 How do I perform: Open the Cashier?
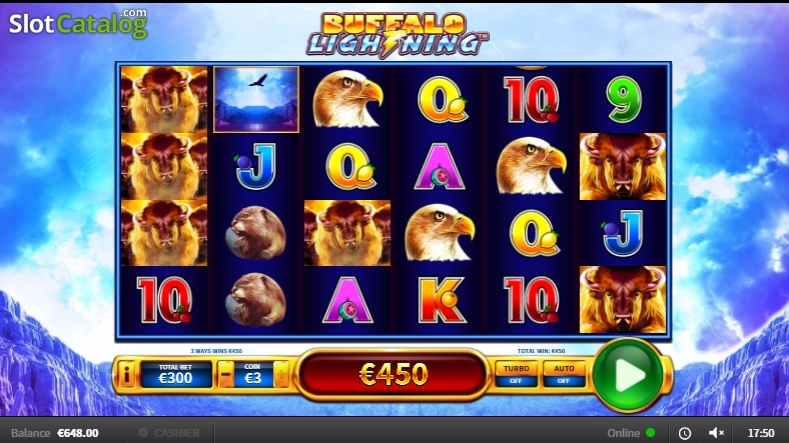pos(170,433)
